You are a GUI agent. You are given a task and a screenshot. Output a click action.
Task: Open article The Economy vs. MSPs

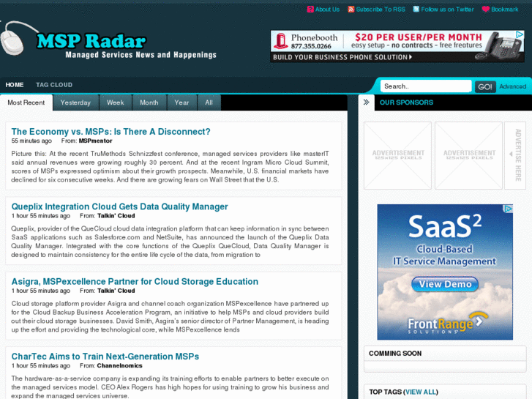111,132
